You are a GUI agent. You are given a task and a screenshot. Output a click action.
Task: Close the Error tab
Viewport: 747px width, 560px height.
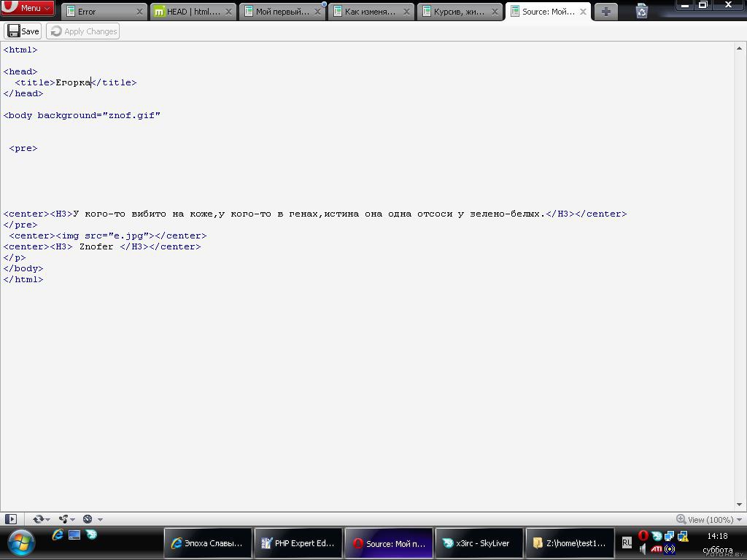click(139, 12)
